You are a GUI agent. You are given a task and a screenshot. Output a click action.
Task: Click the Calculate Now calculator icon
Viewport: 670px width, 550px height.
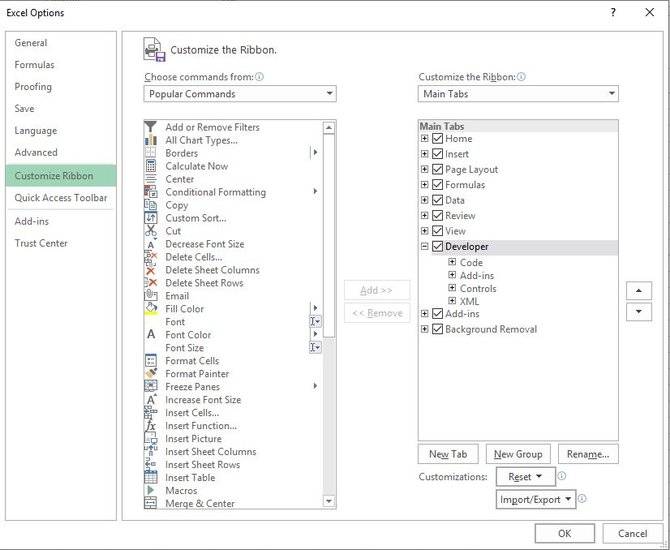click(150, 166)
